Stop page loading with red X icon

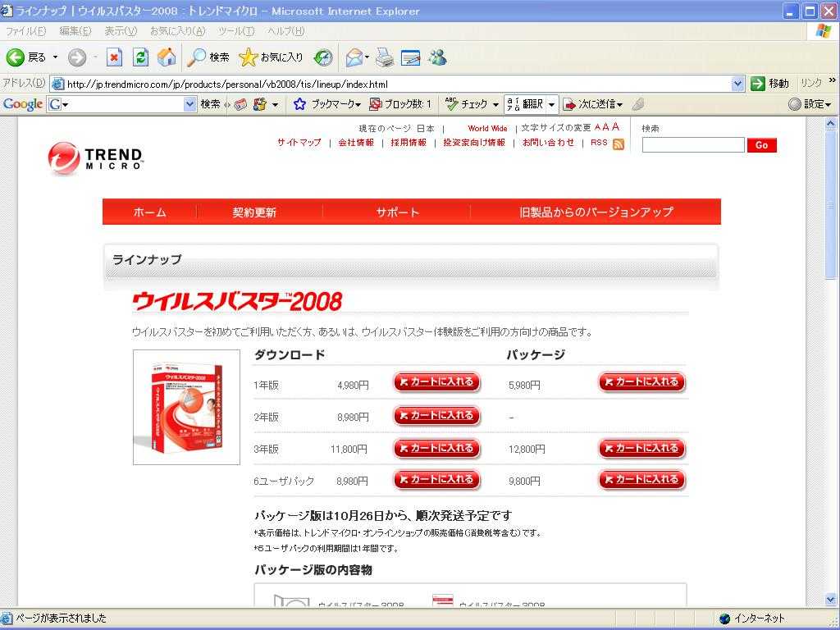114,57
